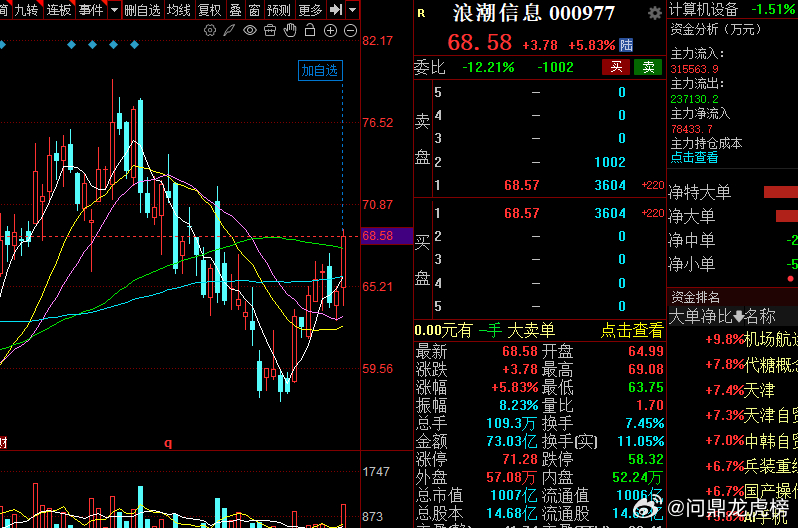Toggle the chart lock icon
Screen dimensions: 798x528
point(310,30)
